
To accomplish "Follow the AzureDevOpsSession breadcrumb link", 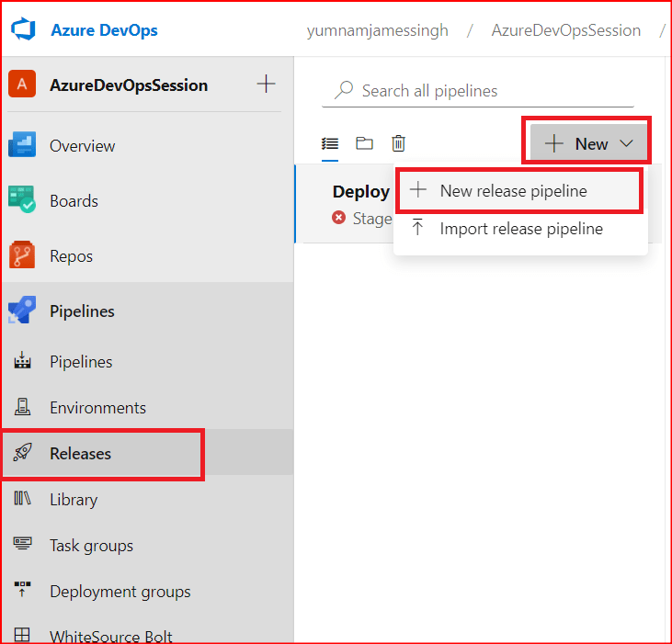I will tap(565, 30).
